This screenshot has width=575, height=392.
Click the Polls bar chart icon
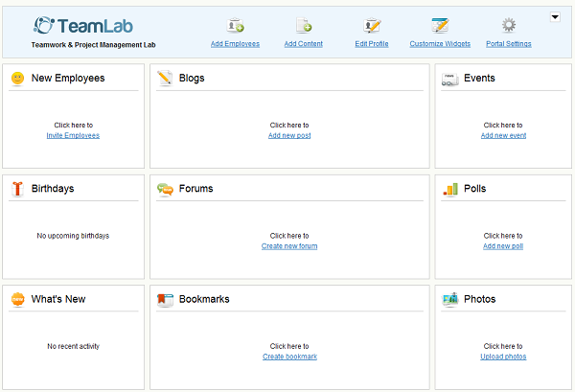pos(450,189)
